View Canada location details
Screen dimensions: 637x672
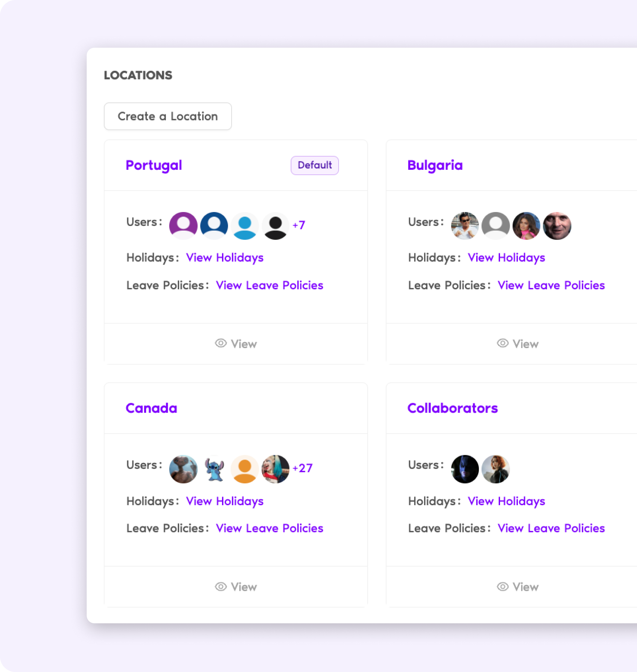tap(235, 586)
